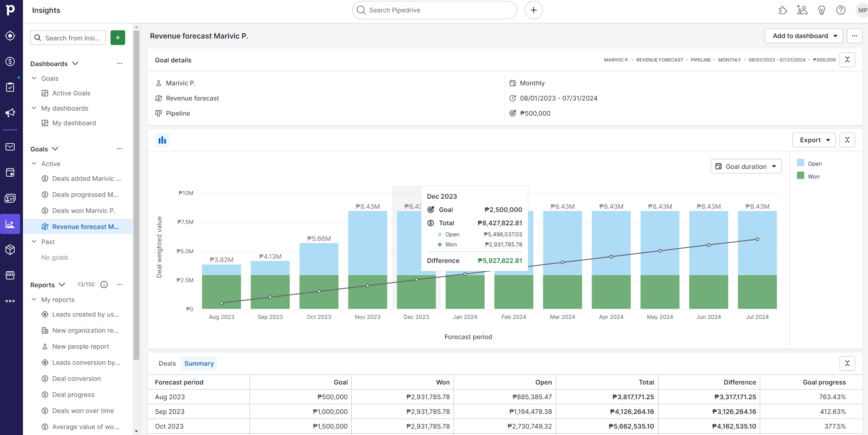
Task: Open Active Goals dashboard
Action: coord(71,93)
